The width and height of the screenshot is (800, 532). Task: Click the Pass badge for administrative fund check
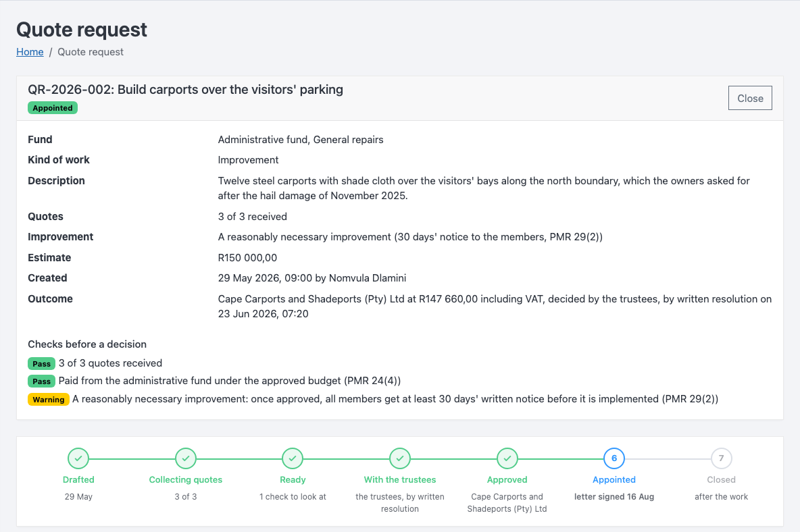click(x=41, y=381)
